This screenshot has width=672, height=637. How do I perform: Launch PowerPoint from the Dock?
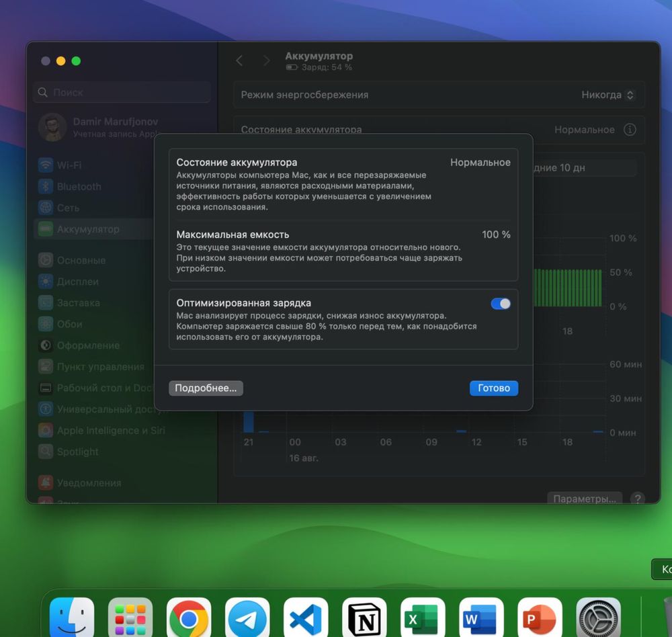540,617
